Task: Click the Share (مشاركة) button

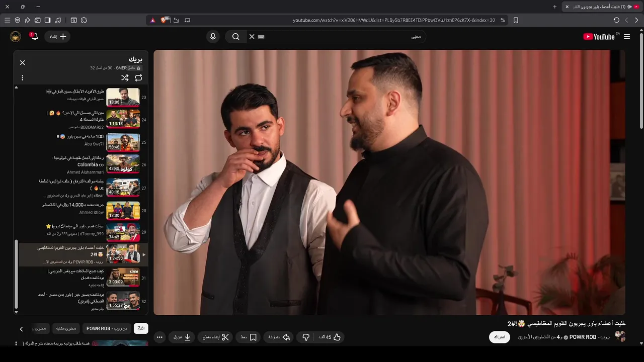Action: coord(280,337)
